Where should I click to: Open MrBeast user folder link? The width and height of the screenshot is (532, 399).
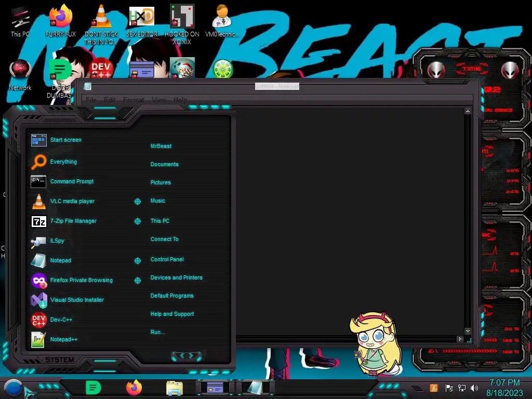[x=161, y=146]
